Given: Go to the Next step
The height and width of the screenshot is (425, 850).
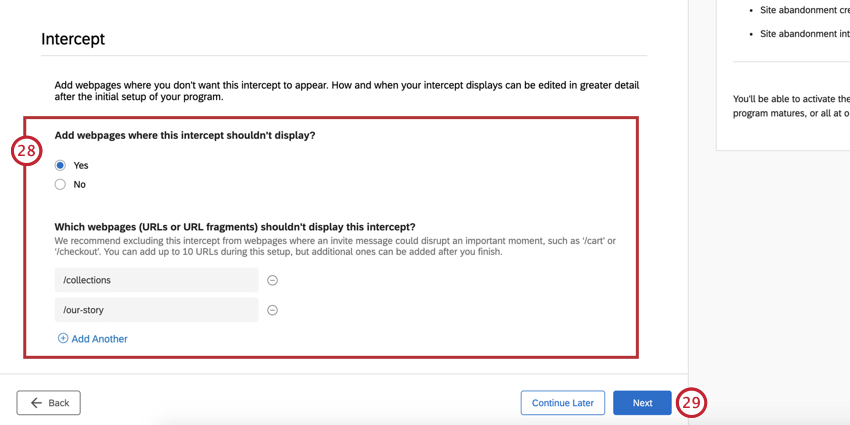Looking at the screenshot, I should click(642, 403).
